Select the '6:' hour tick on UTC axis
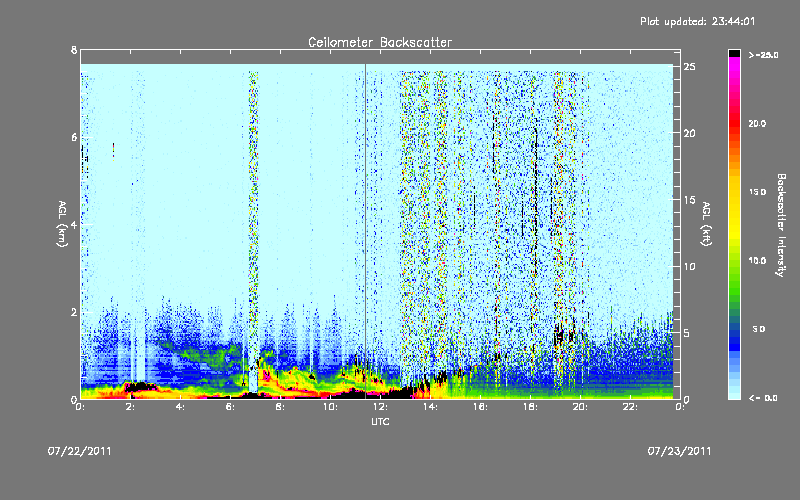Image resolution: width=800 pixels, height=500 pixels. coord(231,407)
